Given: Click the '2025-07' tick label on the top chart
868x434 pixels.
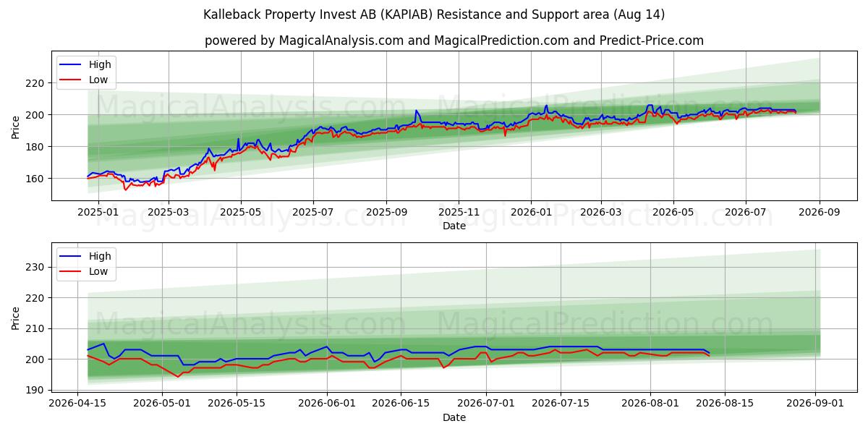Looking at the screenshot, I should (x=313, y=213).
